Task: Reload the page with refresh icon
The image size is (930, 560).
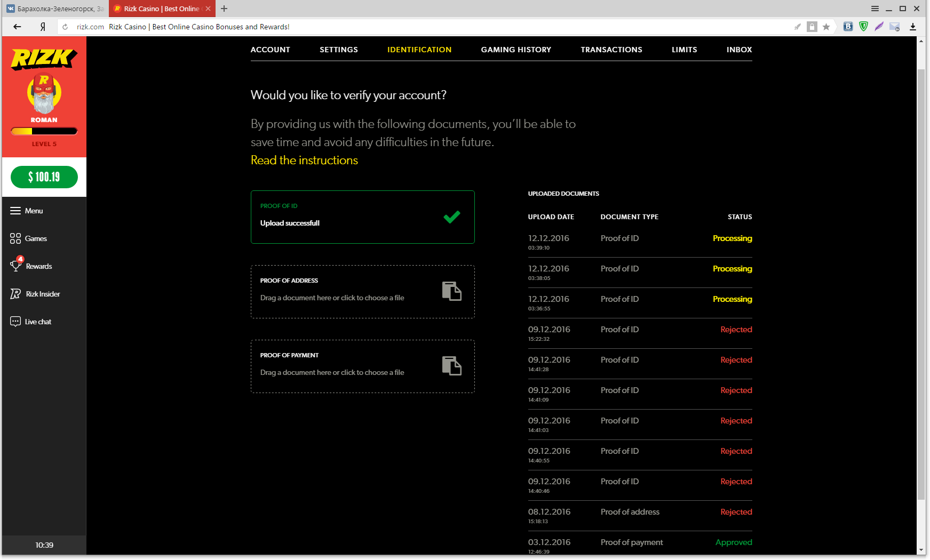Action: tap(65, 27)
